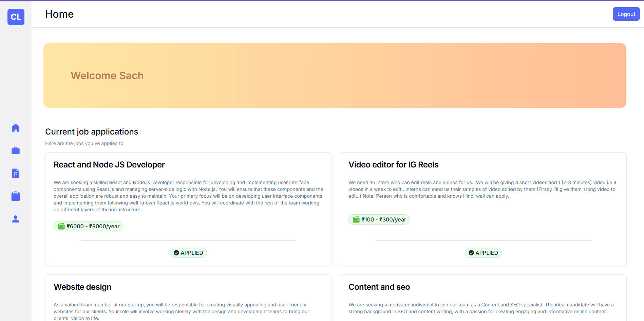The width and height of the screenshot is (644, 321).
Task: Click the Welcome Sach banner text
Action: click(x=107, y=75)
